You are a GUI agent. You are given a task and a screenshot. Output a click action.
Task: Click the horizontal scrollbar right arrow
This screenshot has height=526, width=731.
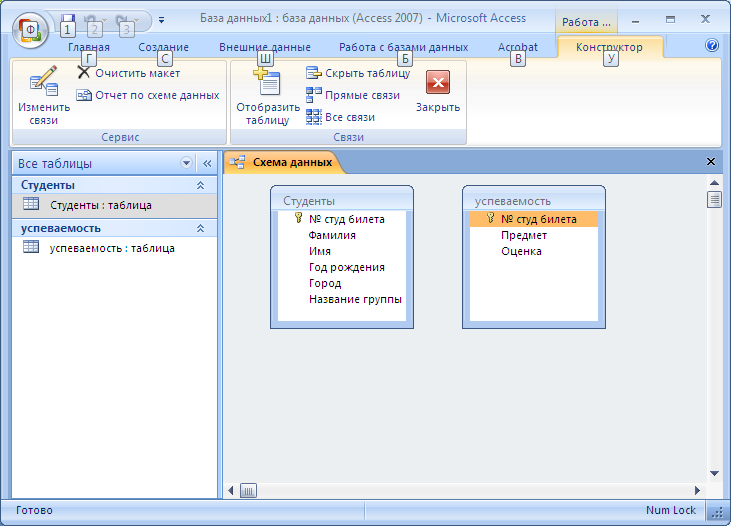pos(697,491)
